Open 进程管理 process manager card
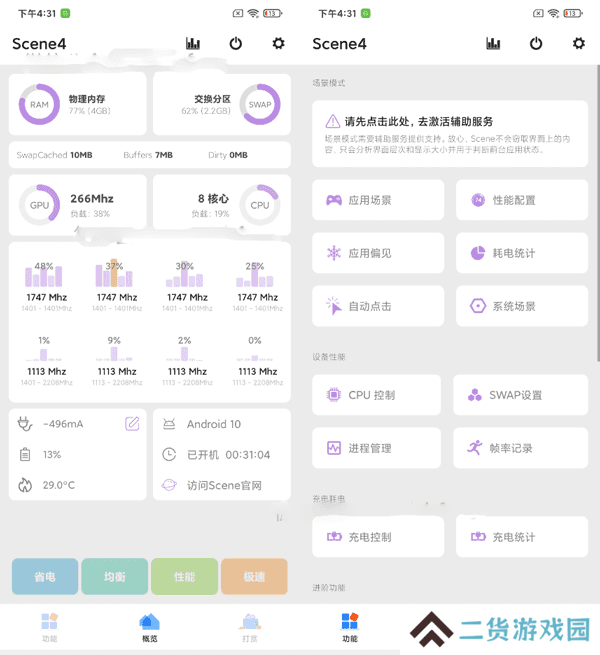 (376, 448)
